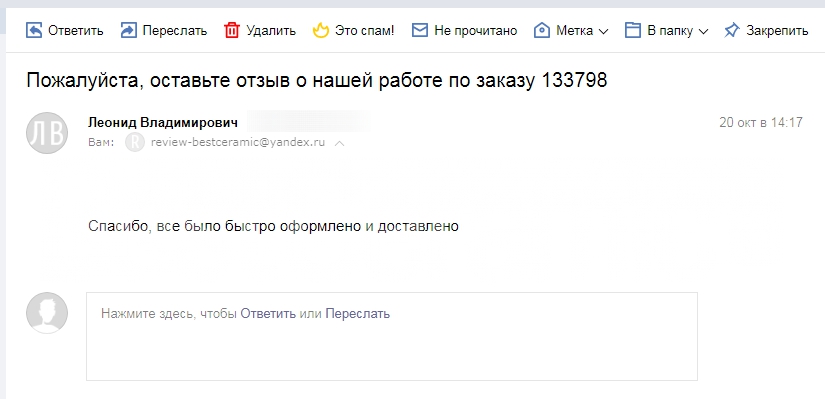
Task: Click the recipient R avatar icon
Action: point(135,143)
